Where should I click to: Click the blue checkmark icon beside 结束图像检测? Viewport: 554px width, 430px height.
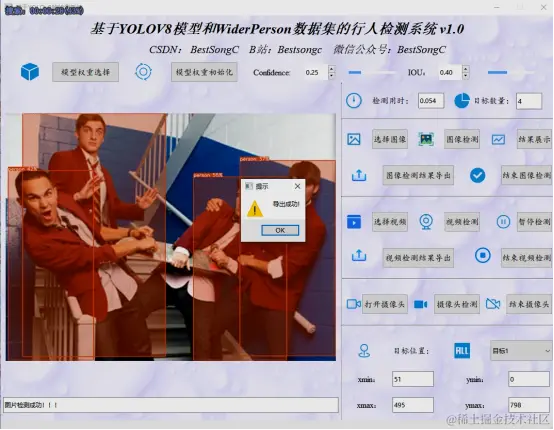[478, 175]
